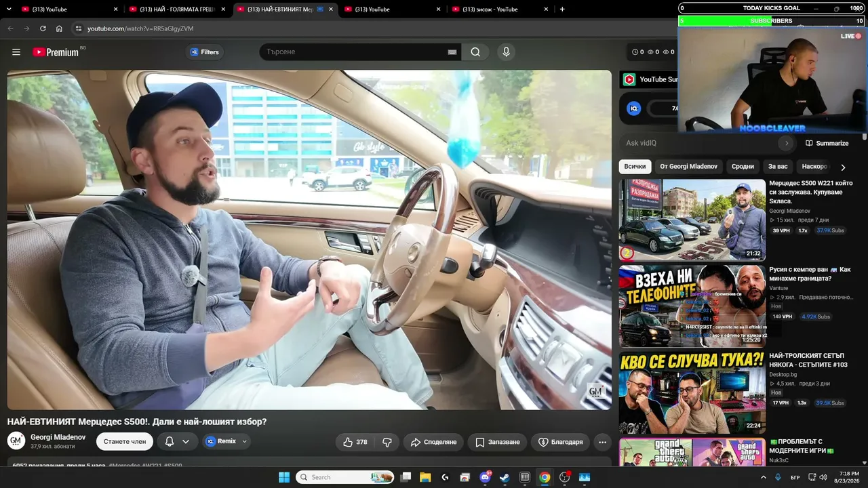Screen dimensions: 868x488
Task: Open more actions three-dot menu
Action: (602, 442)
